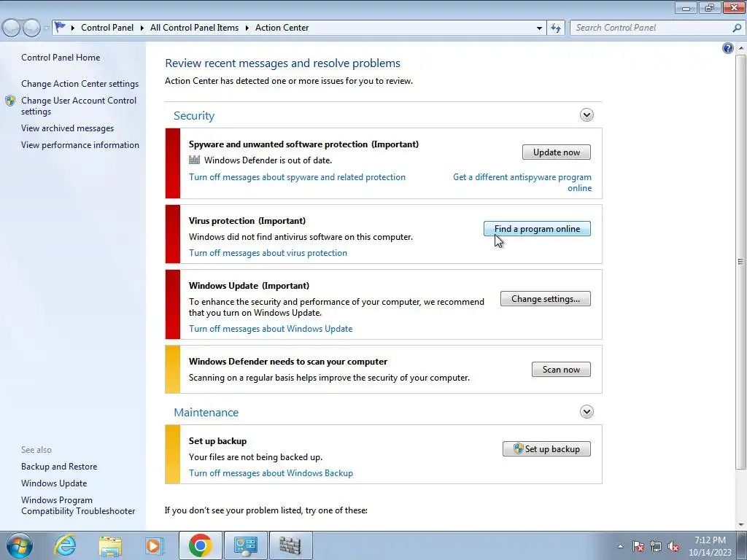Open the network tray icon
Viewport: 747px width, 560px height.
pyautogui.click(x=656, y=546)
